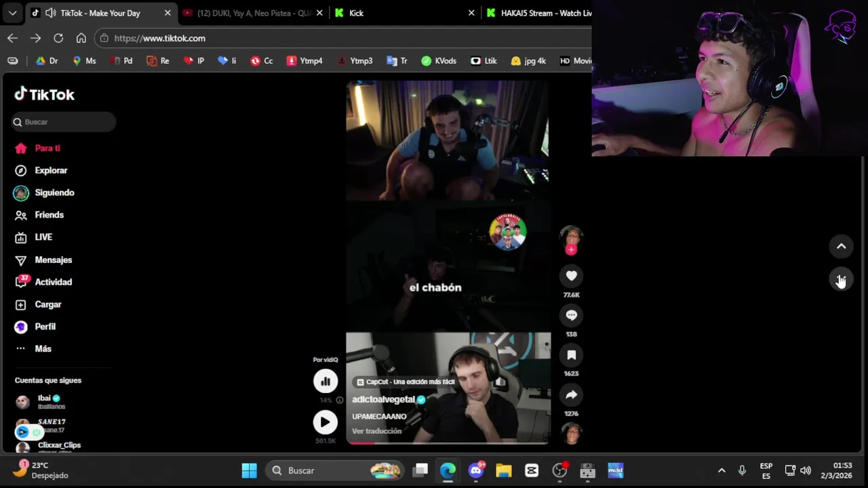Click the browser home button
The image size is (868, 488).
(81, 38)
